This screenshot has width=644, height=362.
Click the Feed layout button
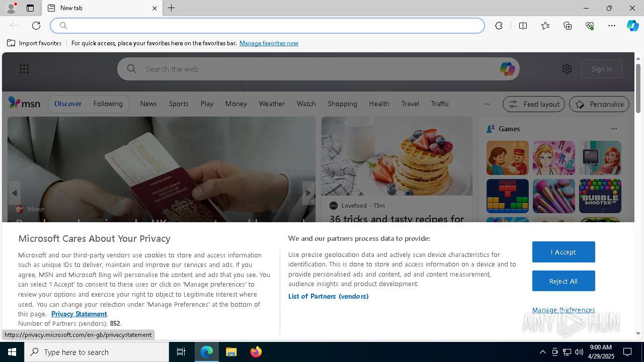pyautogui.click(x=534, y=104)
